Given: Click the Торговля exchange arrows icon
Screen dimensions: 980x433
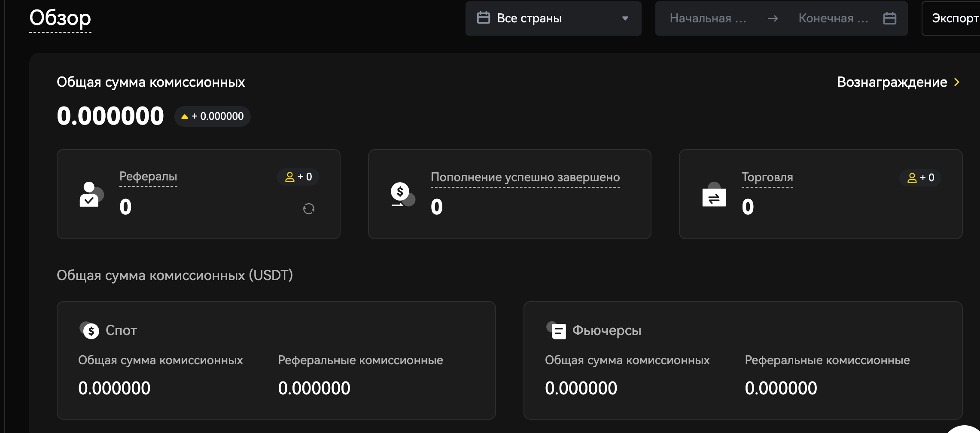Looking at the screenshot, I should coord(714,196).
